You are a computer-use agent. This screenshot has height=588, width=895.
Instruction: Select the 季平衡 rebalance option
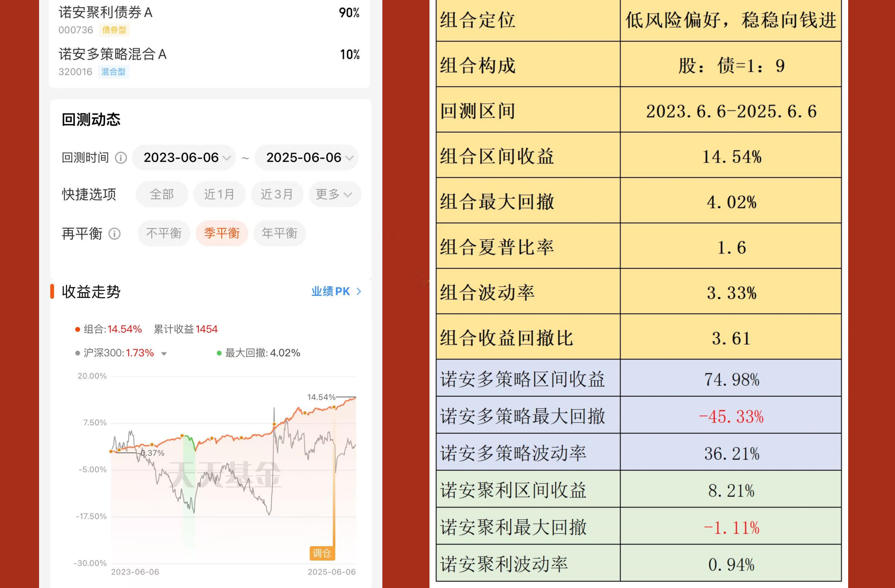coord(222,233)
